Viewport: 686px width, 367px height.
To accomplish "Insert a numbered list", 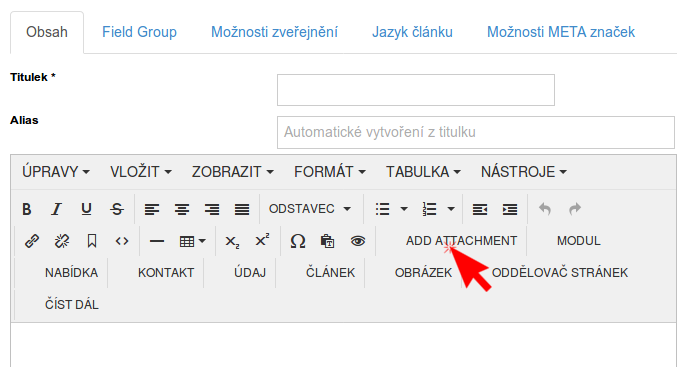I will 429,209.
